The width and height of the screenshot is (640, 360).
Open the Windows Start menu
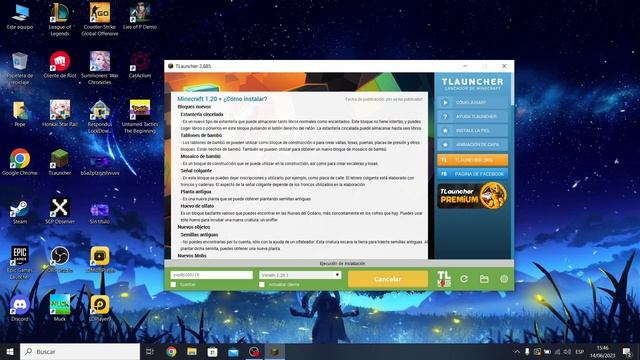(x=10, y=351)
